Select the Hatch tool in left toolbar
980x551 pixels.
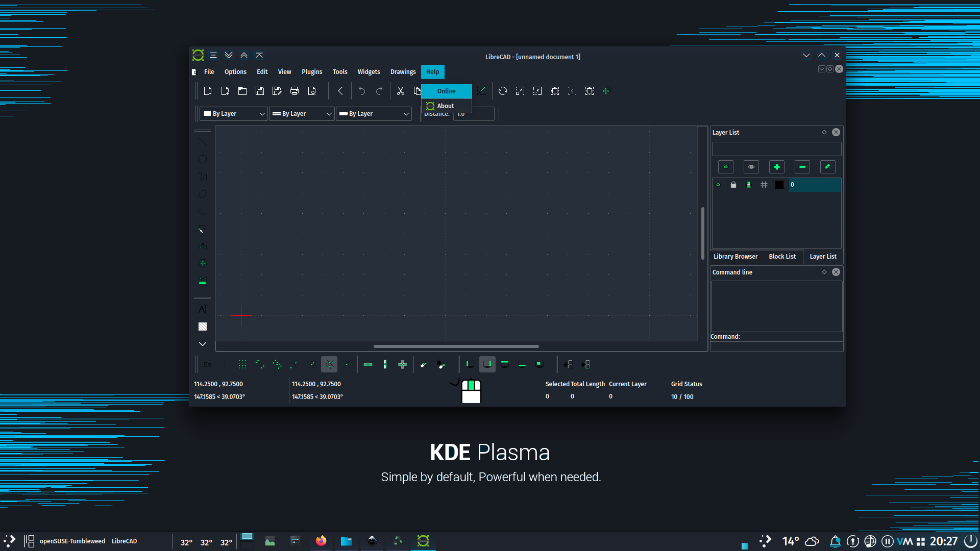click(203, 327)
